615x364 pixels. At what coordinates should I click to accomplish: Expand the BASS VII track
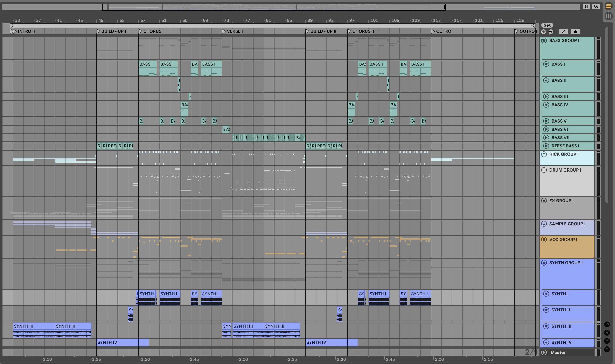(546, 138)
